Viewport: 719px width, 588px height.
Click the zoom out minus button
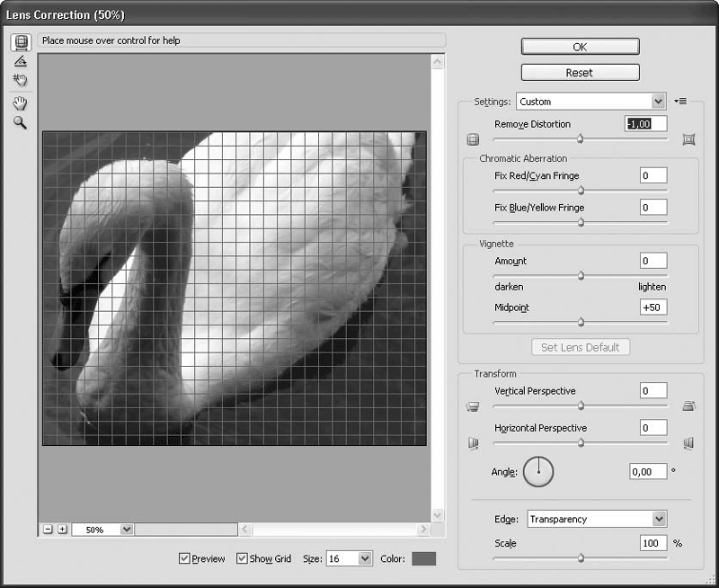click(x=48, y=530)
